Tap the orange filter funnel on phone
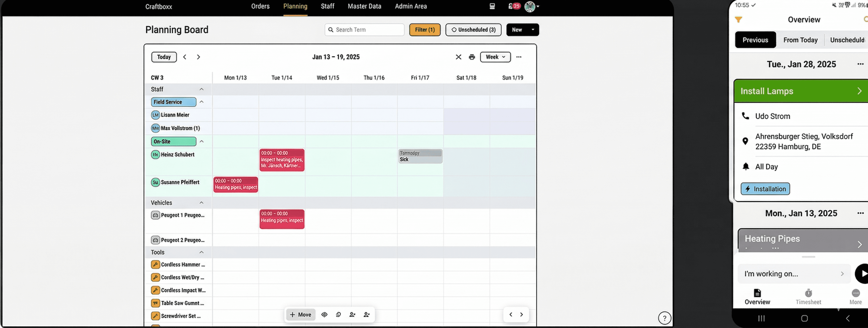This screenshot has height=328, width=868. (738, 19)
